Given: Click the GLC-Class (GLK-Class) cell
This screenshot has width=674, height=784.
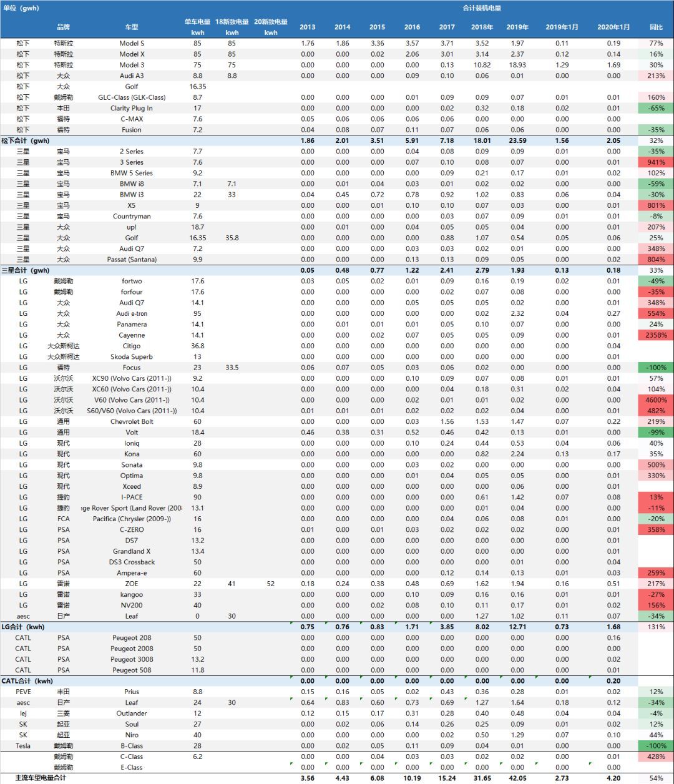Looking at the screenshot, I should click(x=132, y=97).
